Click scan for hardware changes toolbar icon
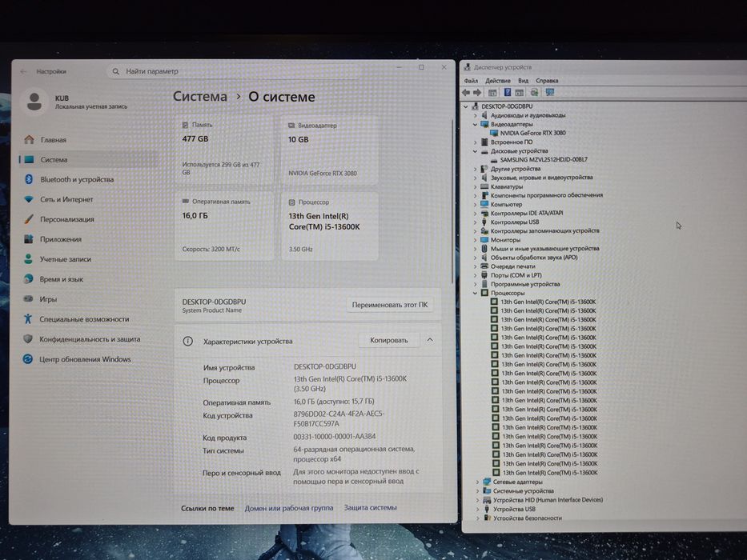This screenshot has height=560, width=747. [535, 92]
